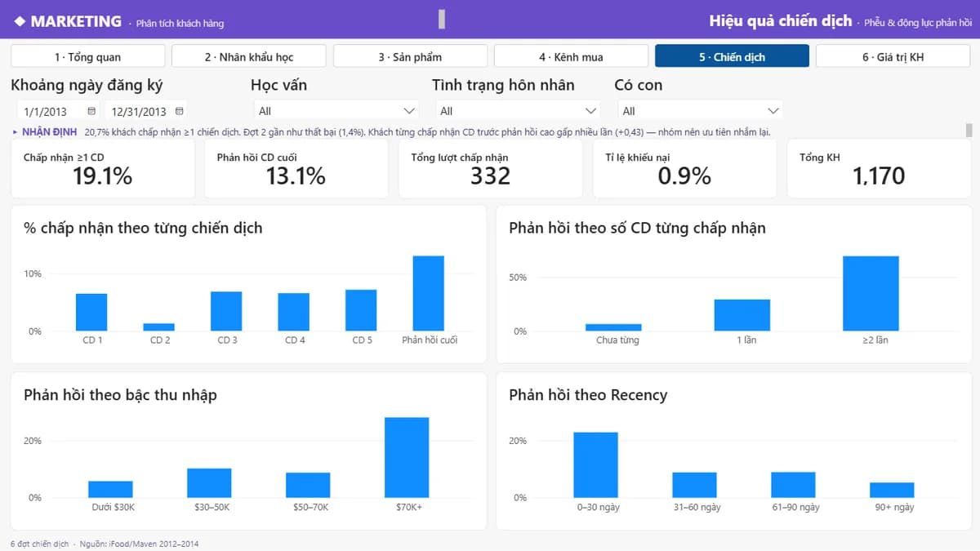Click the ≥2 lần bar
The height and width of the screenshot is (551, 980).
(871, 293)
